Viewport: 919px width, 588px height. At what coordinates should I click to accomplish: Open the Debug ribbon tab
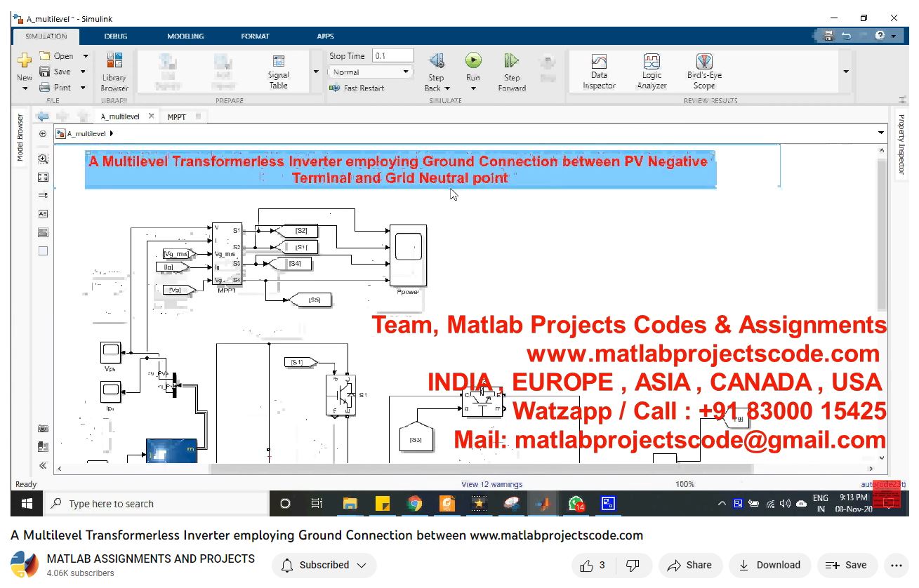coord(117,36)
